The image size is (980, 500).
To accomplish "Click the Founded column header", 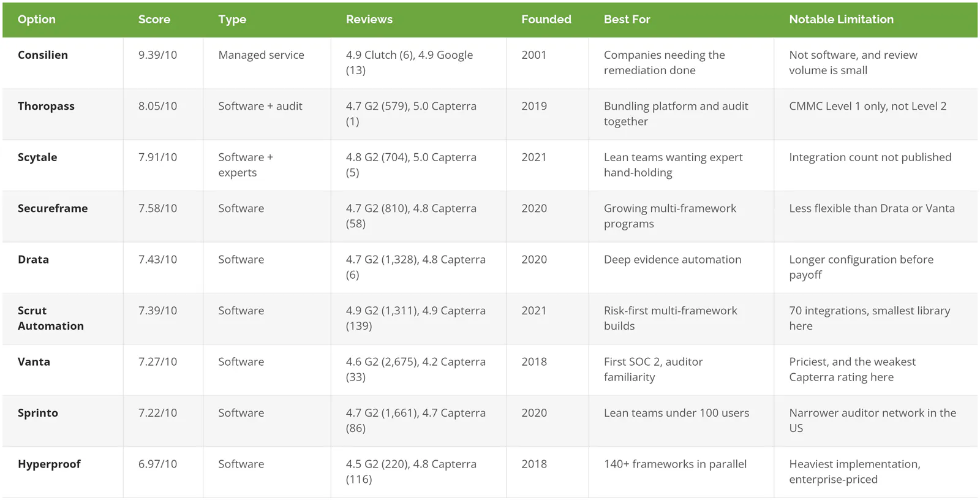I will click(546, 20).
